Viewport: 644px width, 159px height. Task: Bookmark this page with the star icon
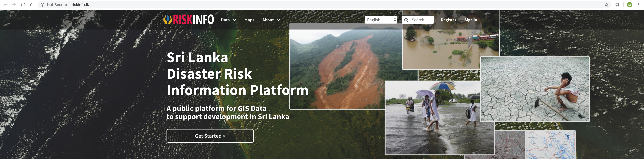tap(606, 5)
